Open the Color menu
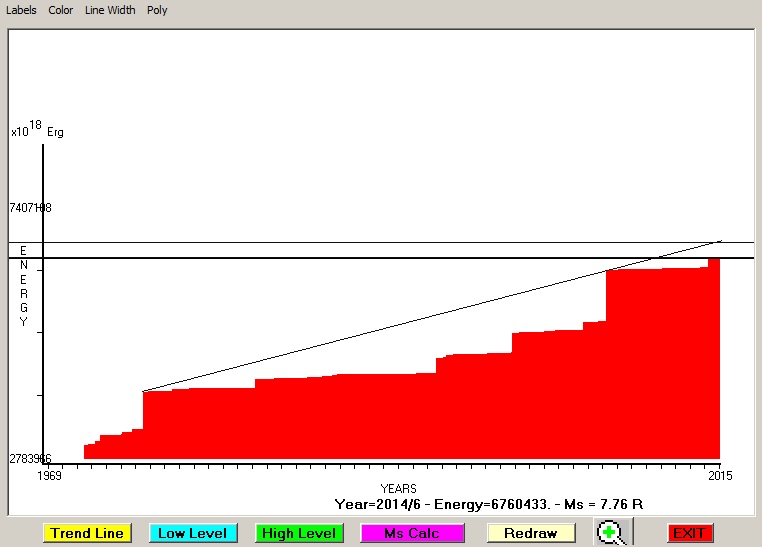 point(61,10)
